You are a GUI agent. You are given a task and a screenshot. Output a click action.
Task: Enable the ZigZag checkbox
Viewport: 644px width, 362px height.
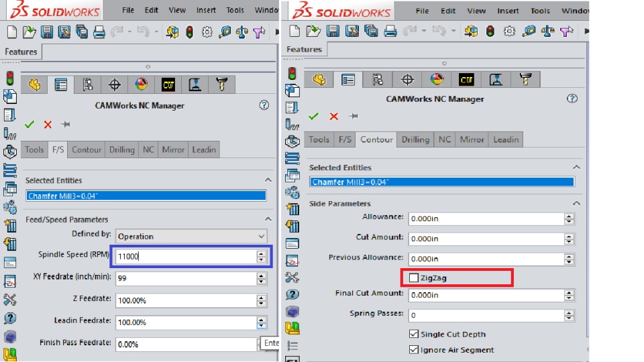point(414,278)
